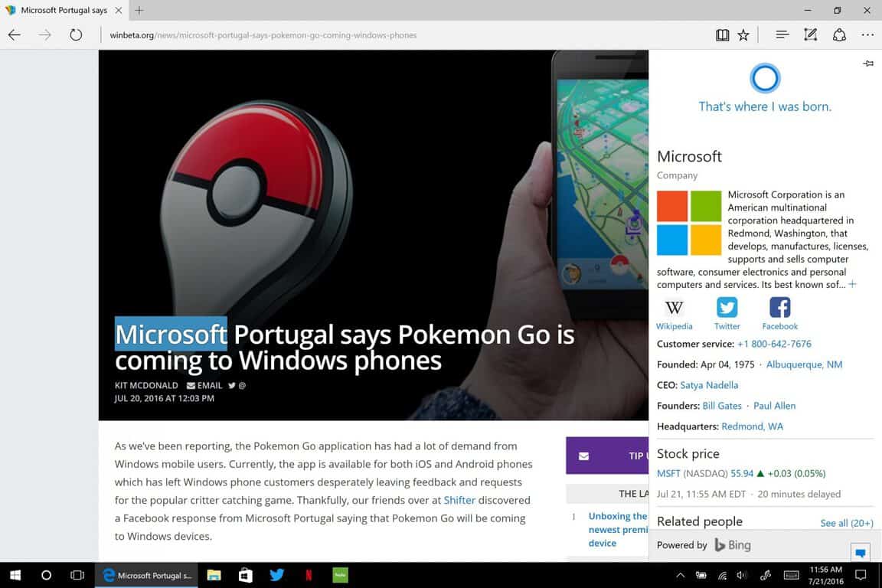Open the Windows Store taskbar icon

pos(245,575)
